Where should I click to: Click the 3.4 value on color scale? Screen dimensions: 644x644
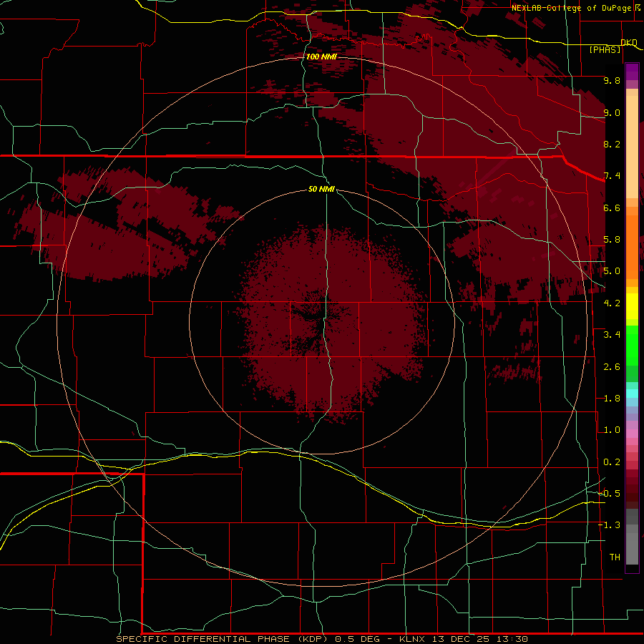(612, 335)
